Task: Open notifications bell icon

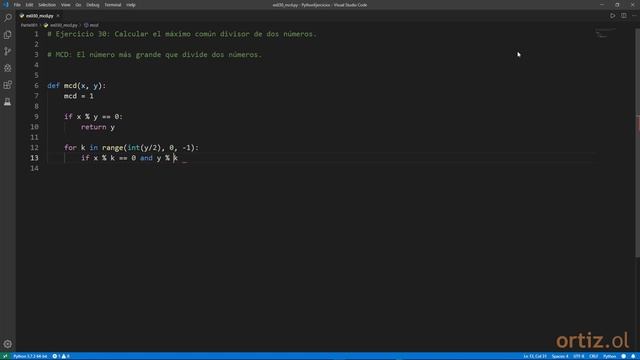Action: click(x=633, y=356)
